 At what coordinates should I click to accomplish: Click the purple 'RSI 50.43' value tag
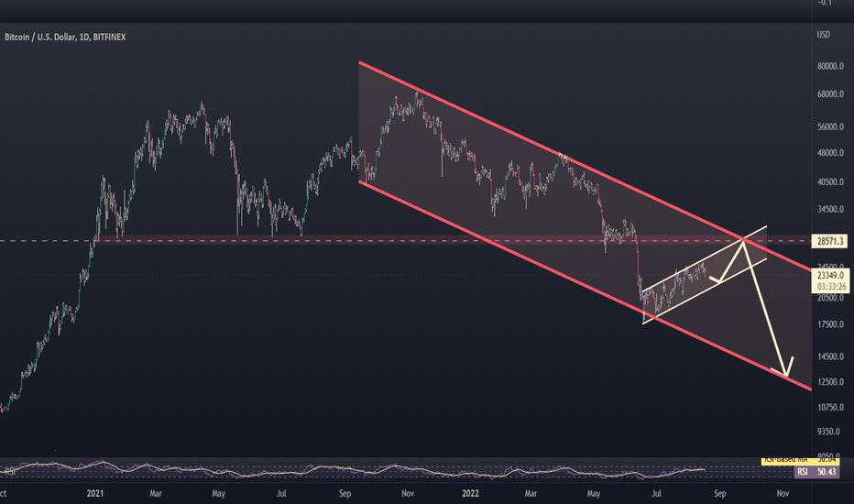(x=816, y=472)
